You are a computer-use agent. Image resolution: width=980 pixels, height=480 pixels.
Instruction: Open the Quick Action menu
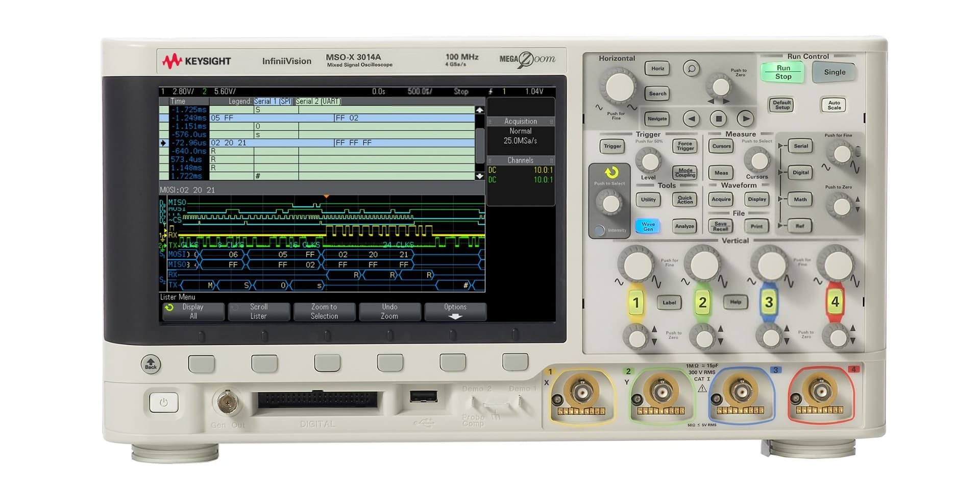click(684, 200)
